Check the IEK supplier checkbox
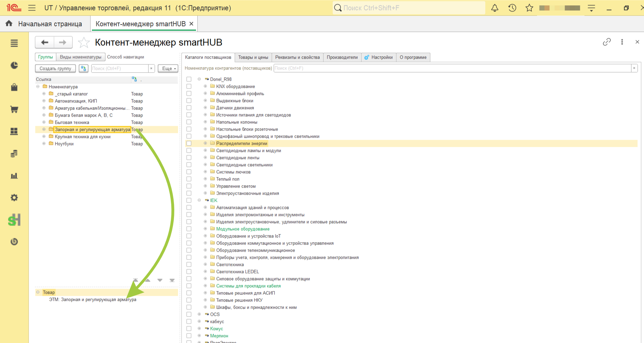Viewport: 644px width, 343px height. (x=189, y=200)
